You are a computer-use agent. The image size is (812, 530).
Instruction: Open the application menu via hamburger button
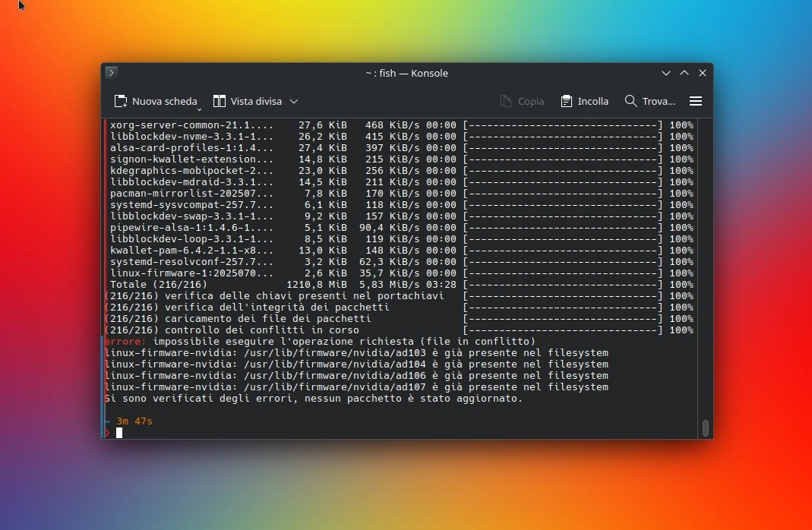point(696,100)
